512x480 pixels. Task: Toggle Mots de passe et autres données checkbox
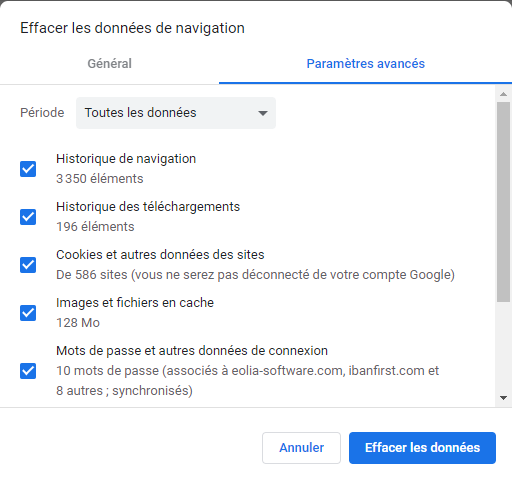tap(28, 371)
